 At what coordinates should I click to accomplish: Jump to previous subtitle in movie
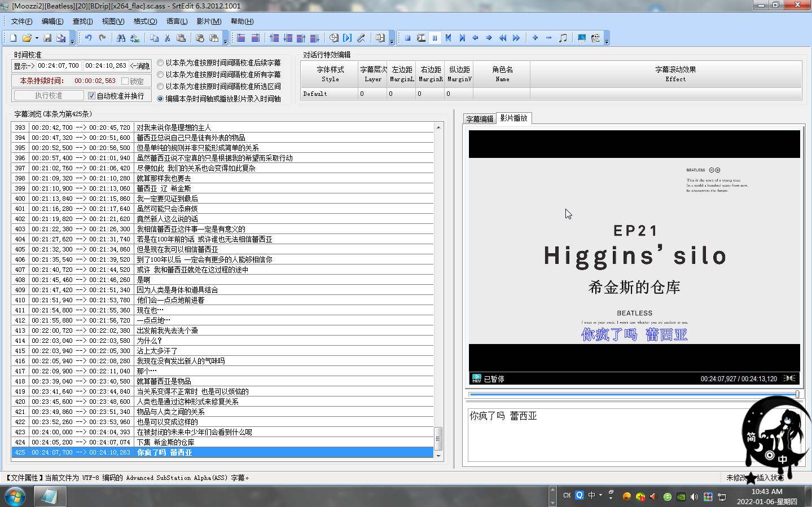pyautogui.click(x=449, y=38)
